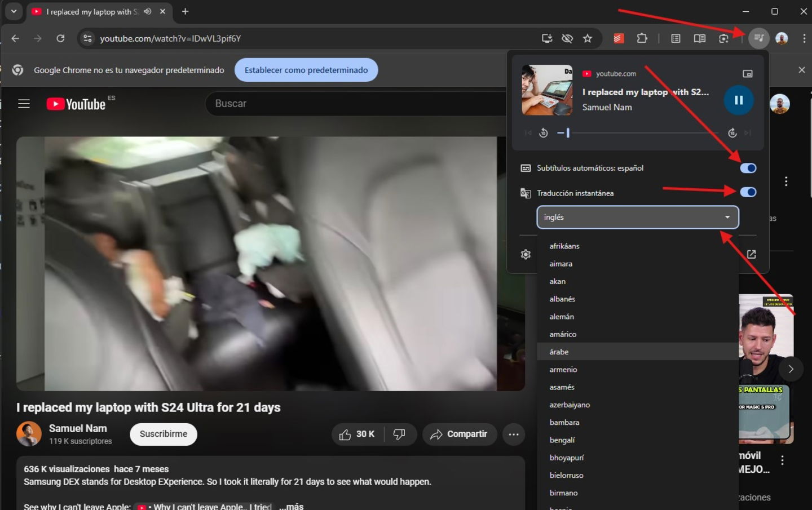This screenshot has width=812, height=510.
Task: Select bengalí in the language list
Action: click(638, 440)
